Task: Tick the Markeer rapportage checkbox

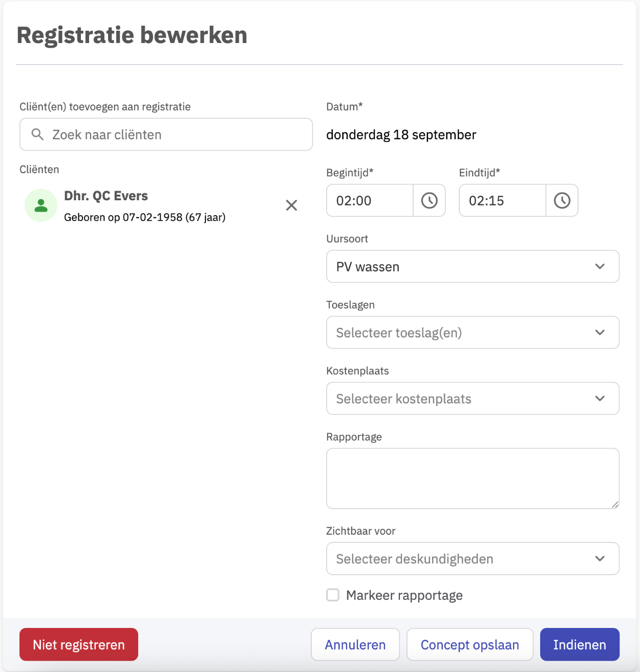Action: (x=333, y=595)
